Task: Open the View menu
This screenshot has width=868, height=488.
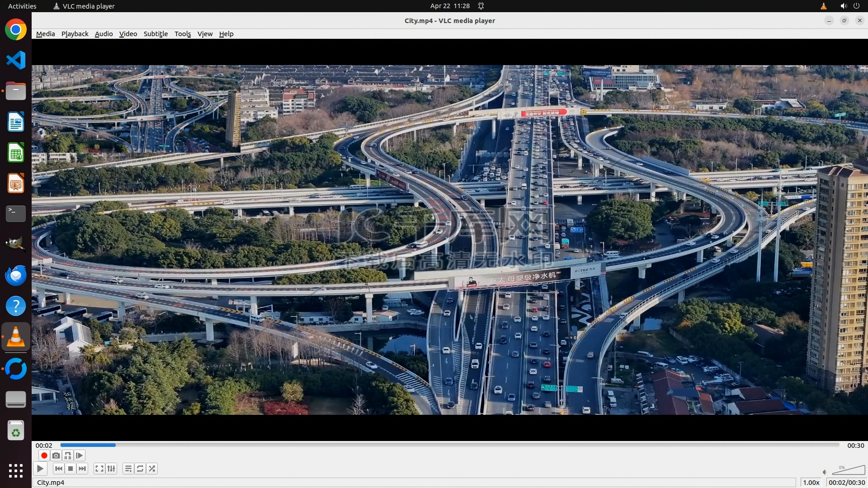Action: 205,34
